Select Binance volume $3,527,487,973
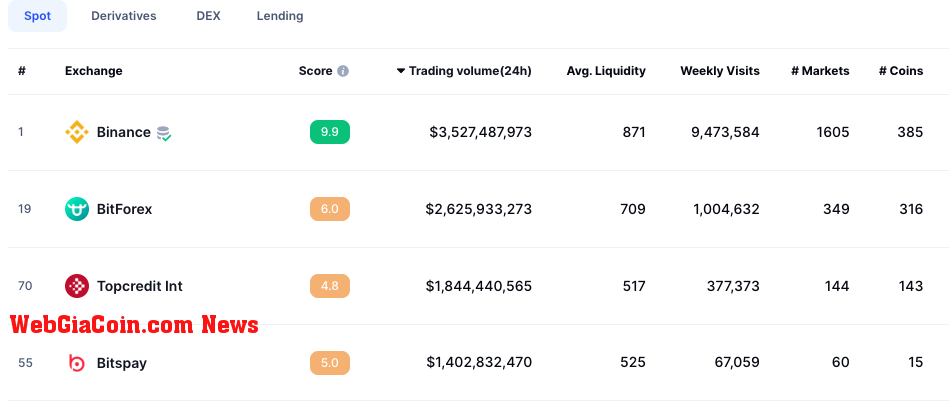949x403 pixels. pyautogui.click(x=481, y=132)
